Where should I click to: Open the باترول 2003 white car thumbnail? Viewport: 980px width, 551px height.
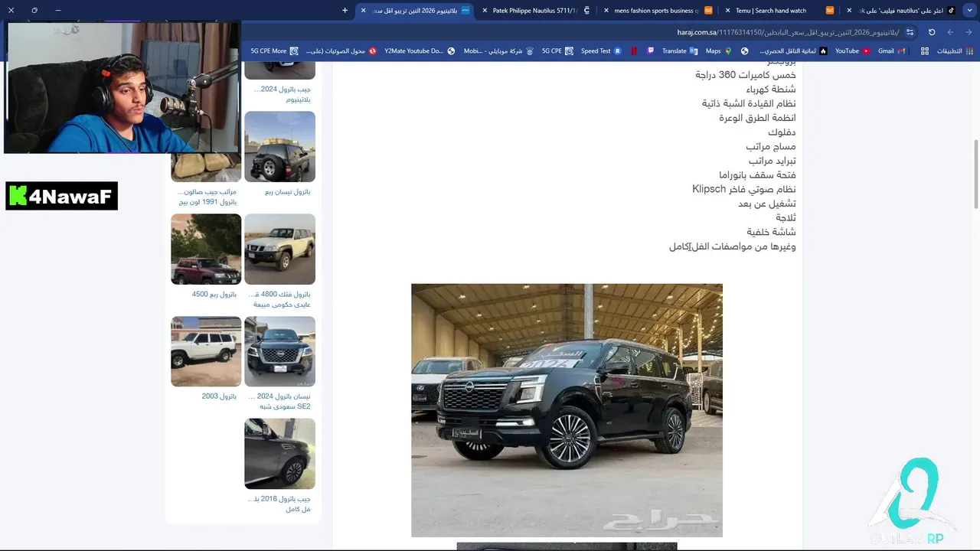[x=206, y=351]
